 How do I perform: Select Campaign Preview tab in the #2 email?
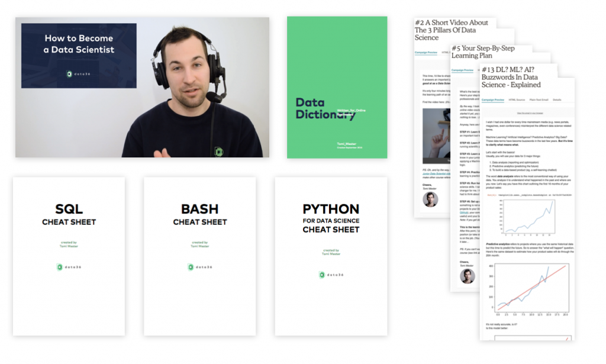(426, 52)
